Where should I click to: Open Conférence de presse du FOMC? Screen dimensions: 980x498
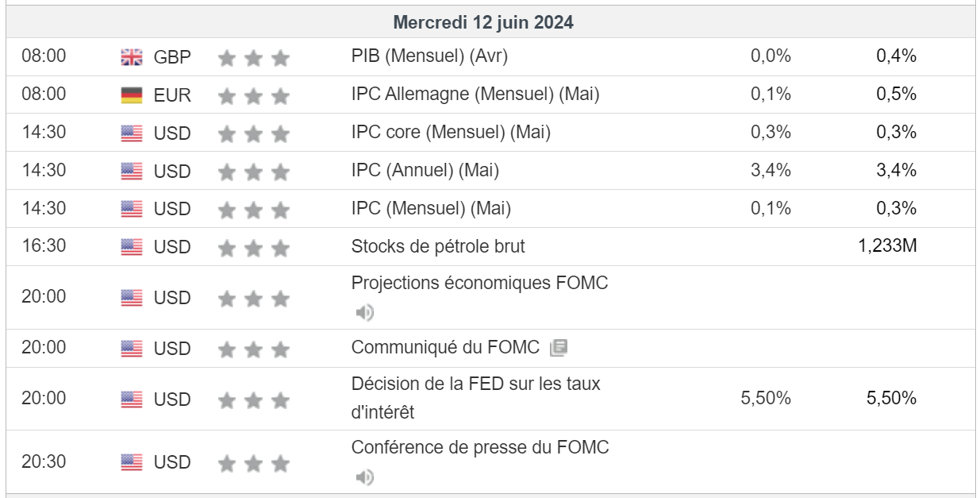click(x=480, y=447)
